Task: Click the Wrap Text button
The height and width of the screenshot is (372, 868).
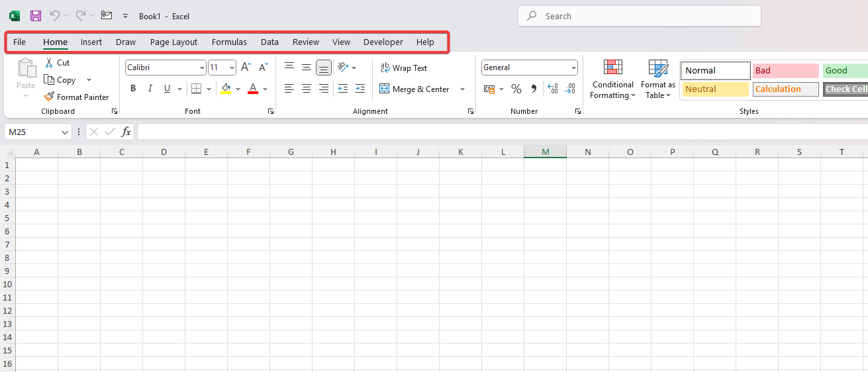Action: click(404, 68)
